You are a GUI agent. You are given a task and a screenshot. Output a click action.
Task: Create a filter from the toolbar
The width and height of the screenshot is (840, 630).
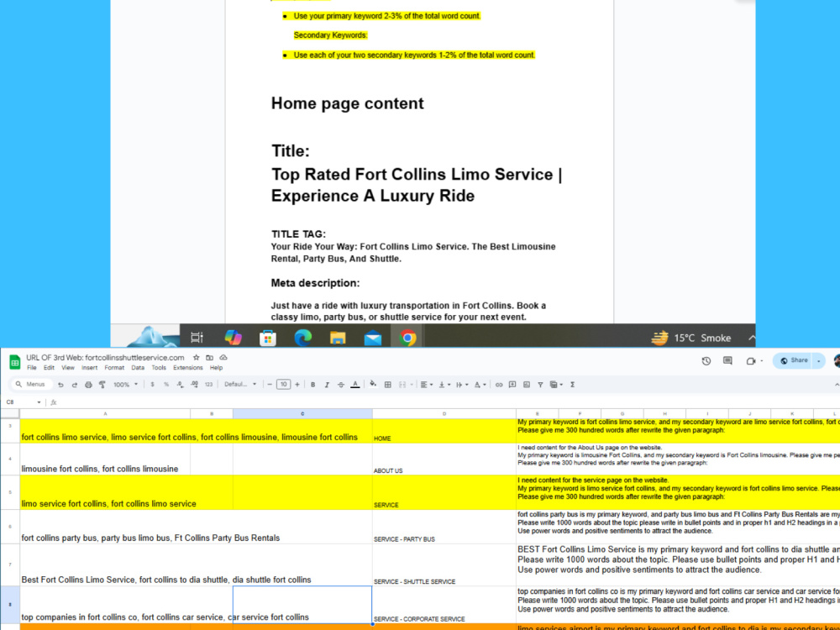coord(540,385)
